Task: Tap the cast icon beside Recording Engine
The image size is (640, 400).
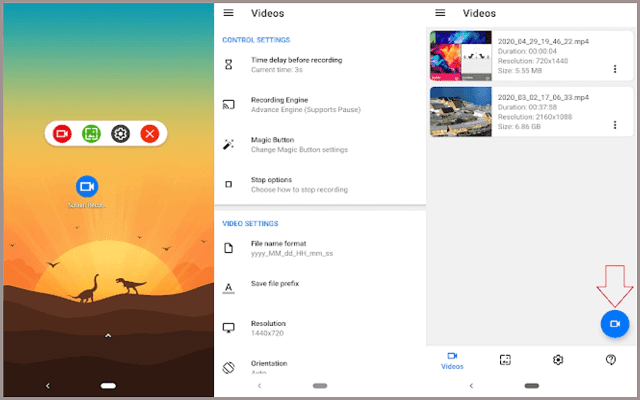Action: (x=229, y=104)
